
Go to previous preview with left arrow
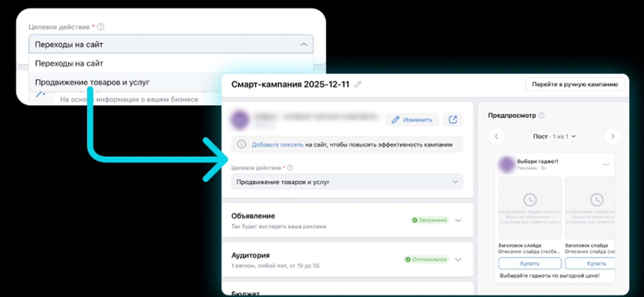(497, 136)
